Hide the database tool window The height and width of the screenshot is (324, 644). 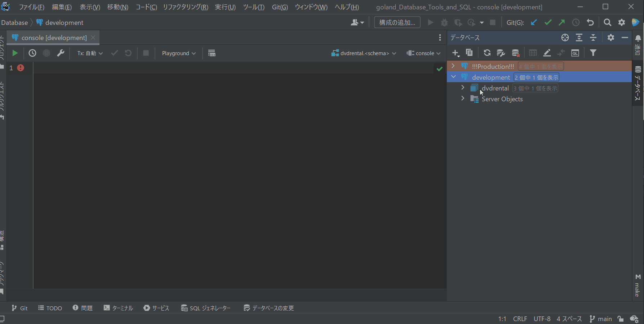[x=625, y=37]
